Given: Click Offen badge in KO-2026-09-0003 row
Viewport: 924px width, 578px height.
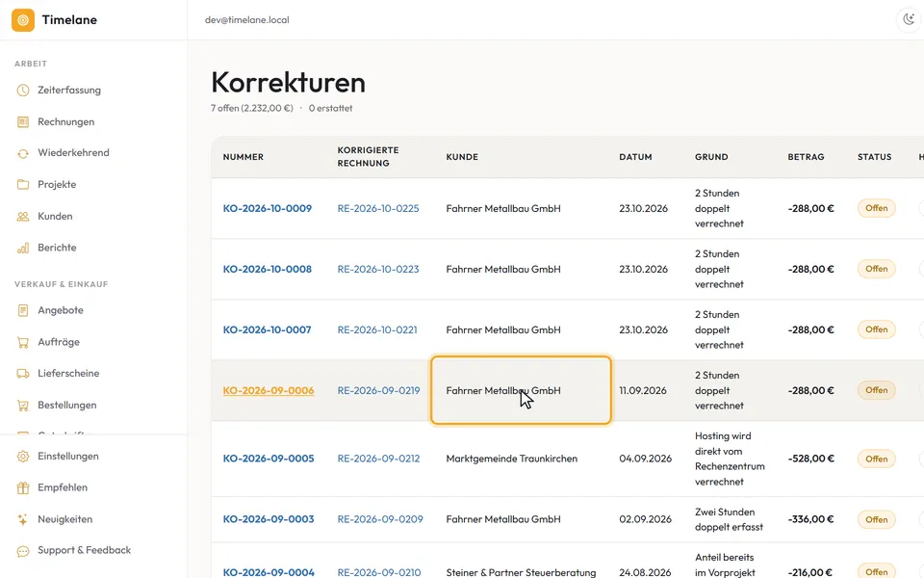Looking at the screenshot, I should coord(876,519).
